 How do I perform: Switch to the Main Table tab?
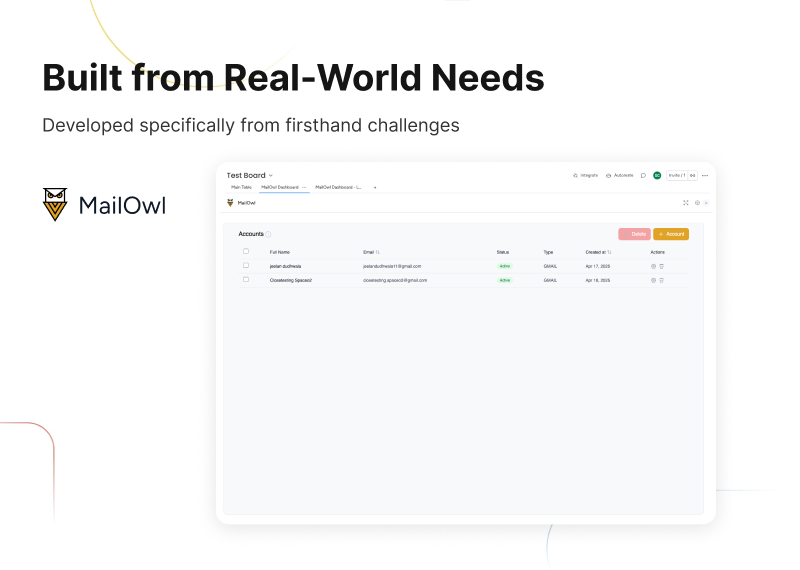click(x=241, y=187)
